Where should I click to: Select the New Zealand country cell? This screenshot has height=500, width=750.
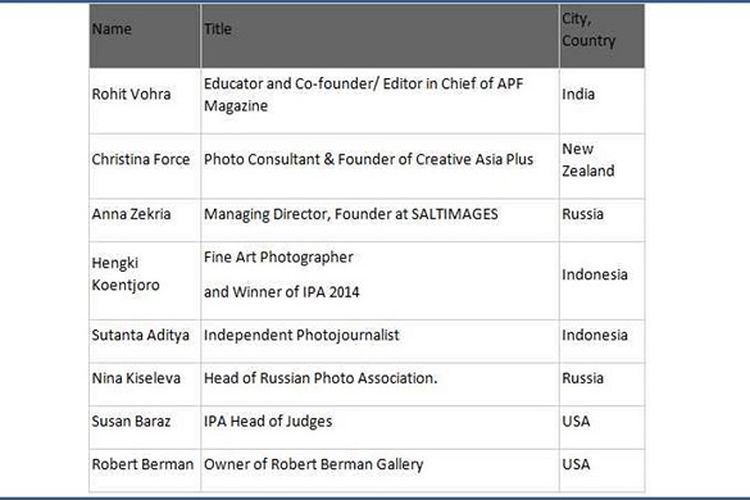588,160
